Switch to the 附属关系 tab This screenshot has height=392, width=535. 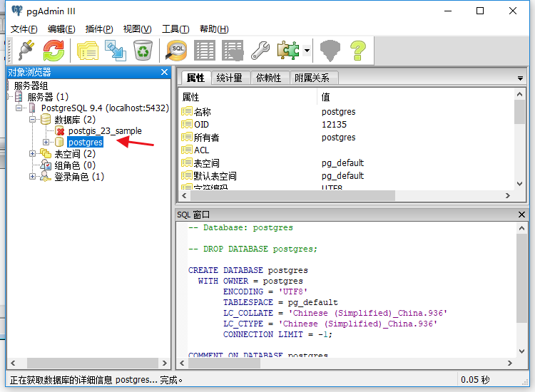pos(312,78)
